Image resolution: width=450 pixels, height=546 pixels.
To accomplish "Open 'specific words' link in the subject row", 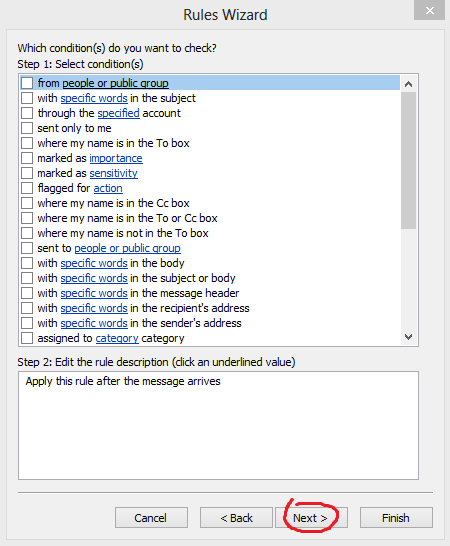I will (x=94, y=98).
